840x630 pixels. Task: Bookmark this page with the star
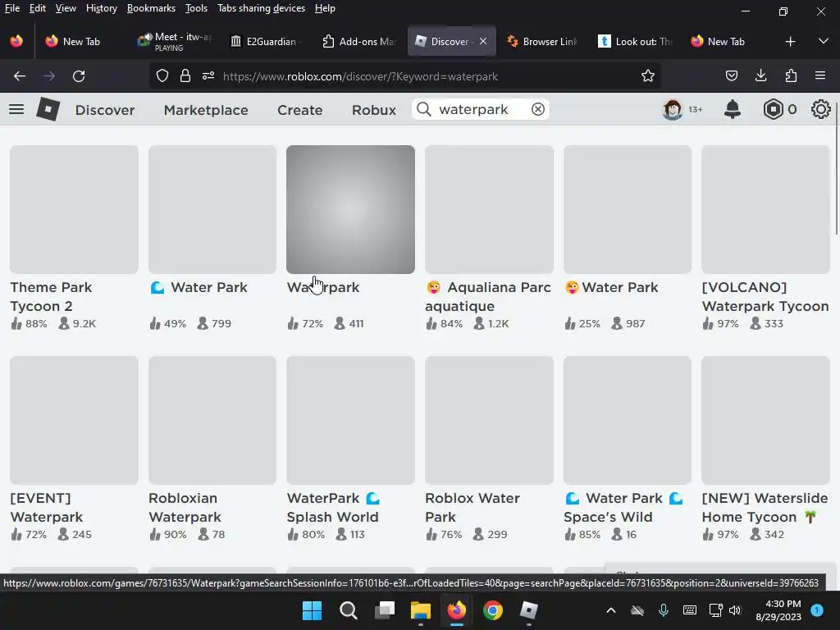pyautogui.click(x=648, y=76)
